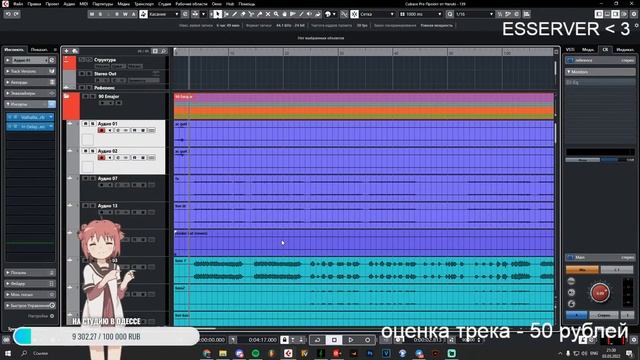This screenshot has height=360, width=640.
Task: Toggle global Read R automation button
Action: (x=117, y=14)
